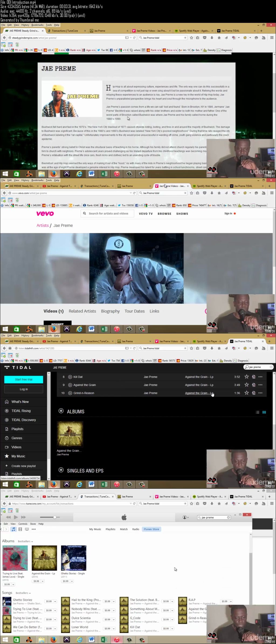This screenshot has width=276, height=644.
Task: Click the iTunes next track button
Action: (23, 517)
